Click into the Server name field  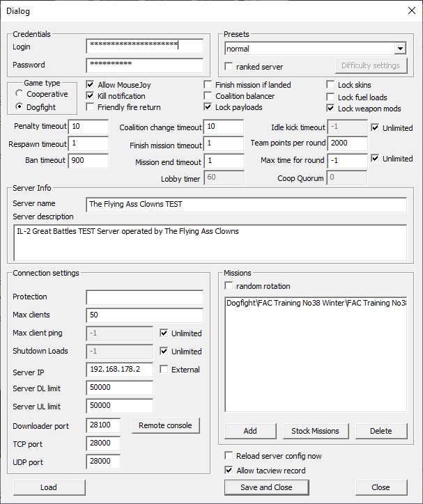(x=246, y=205)
